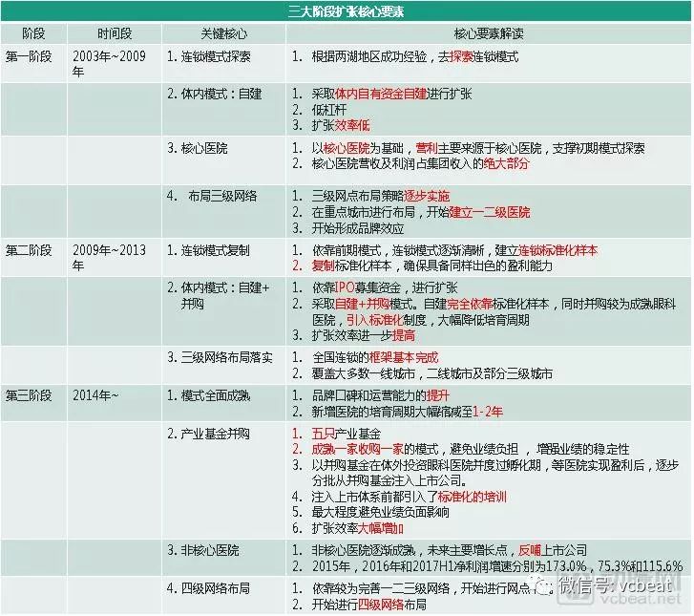Viewport: 694px width, 616px height.
Task: Select the column header 核心要素解读
Action: click(489, 33)
